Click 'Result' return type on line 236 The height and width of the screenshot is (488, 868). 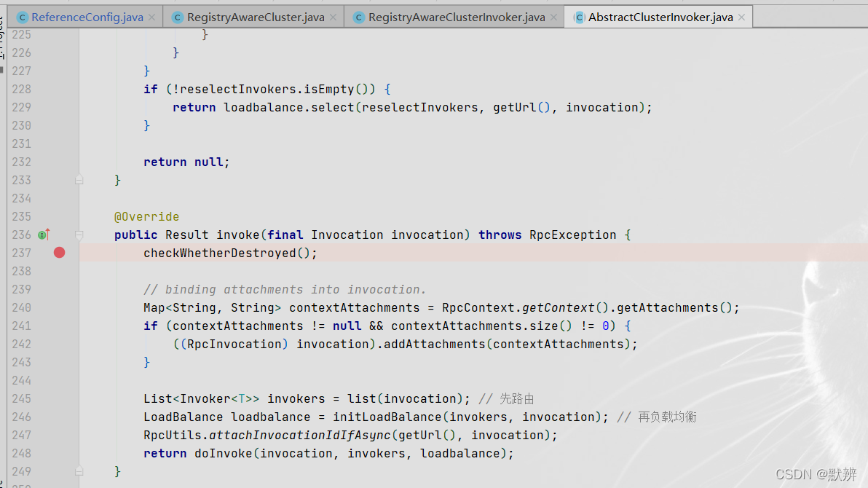pyautogui.click(x=186, y=235)
